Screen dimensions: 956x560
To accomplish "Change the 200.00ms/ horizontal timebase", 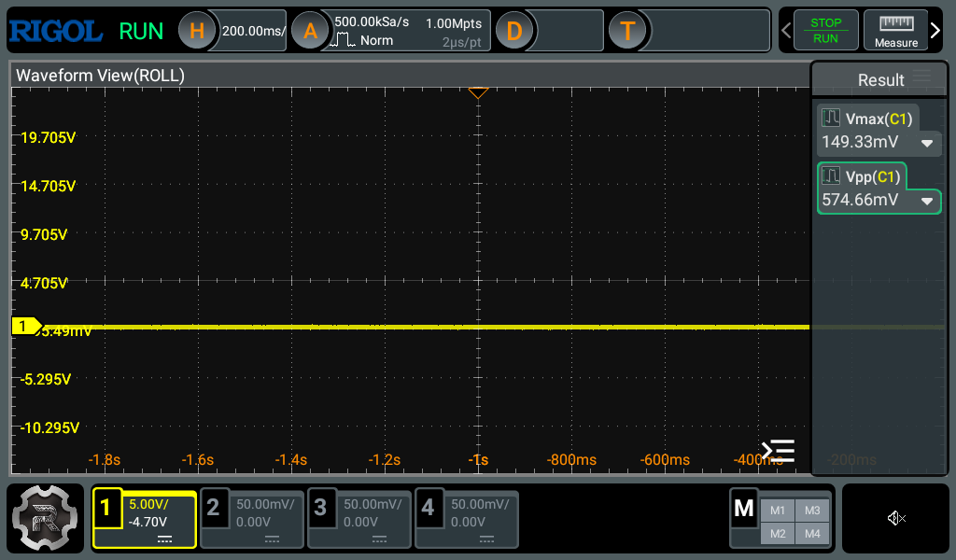I will [x=254, y=31].
